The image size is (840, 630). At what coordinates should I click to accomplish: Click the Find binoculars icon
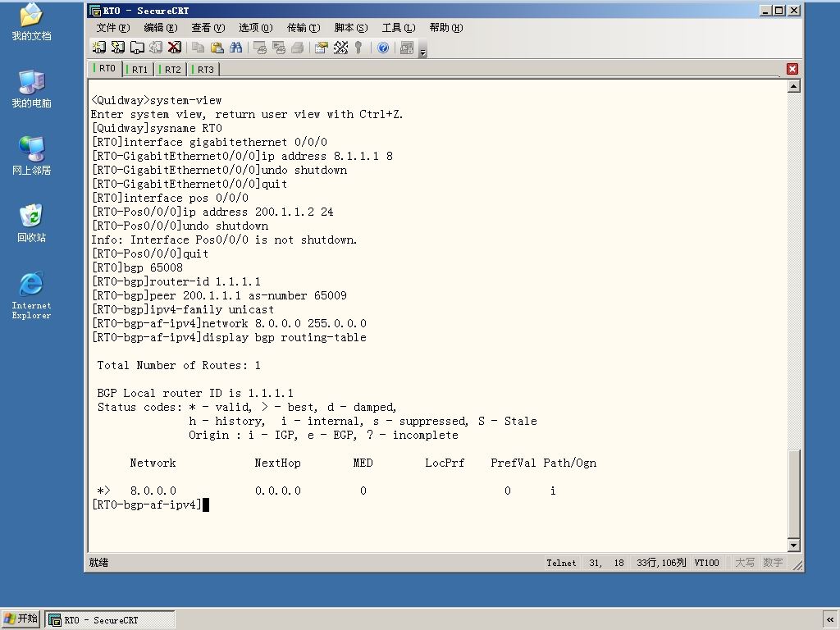(235, 48)
